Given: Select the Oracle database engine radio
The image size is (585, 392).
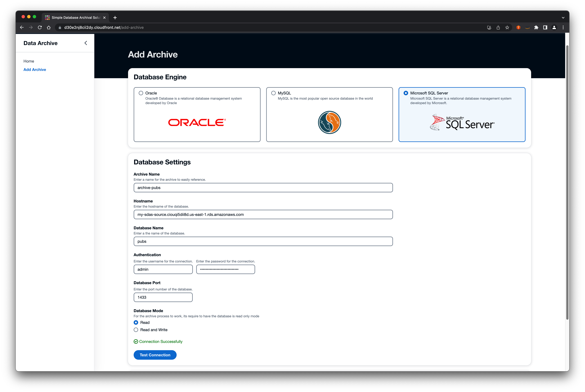Looking at the screenshot, I should click(x=141, y=93).
